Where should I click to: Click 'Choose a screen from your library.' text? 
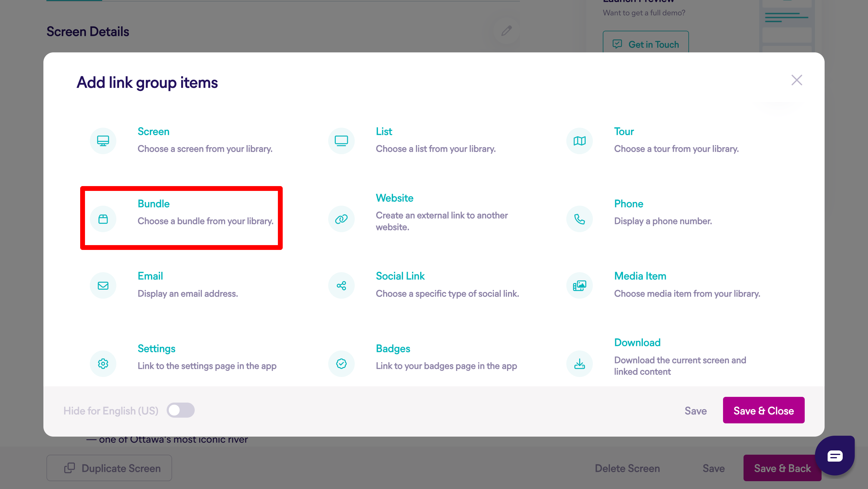coord(205,149)
